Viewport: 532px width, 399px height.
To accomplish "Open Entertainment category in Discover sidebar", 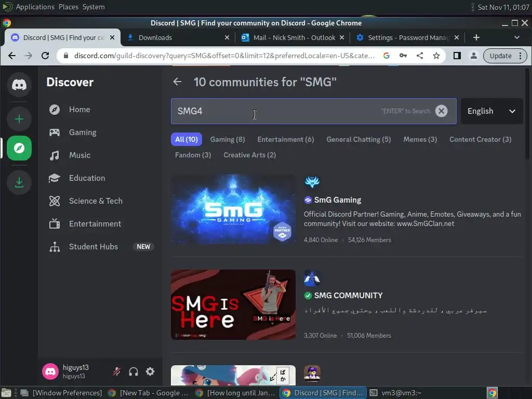I will 101,224.
